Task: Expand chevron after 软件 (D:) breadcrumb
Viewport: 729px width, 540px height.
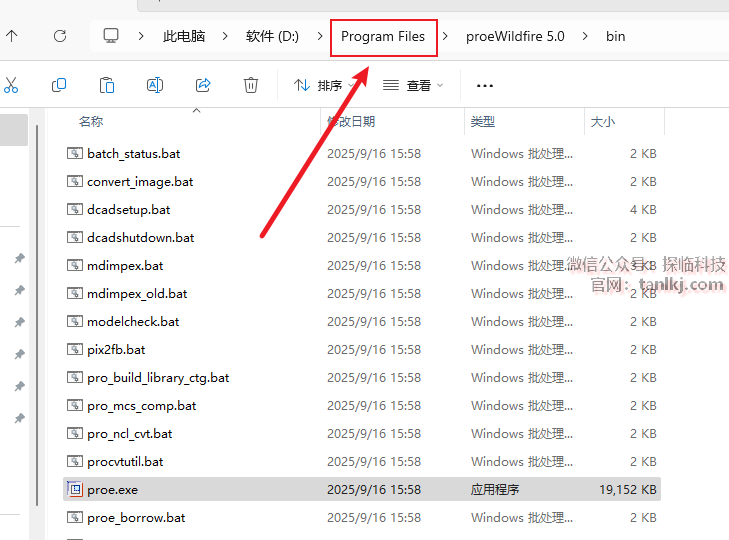Action: click(x=320, y=36)
